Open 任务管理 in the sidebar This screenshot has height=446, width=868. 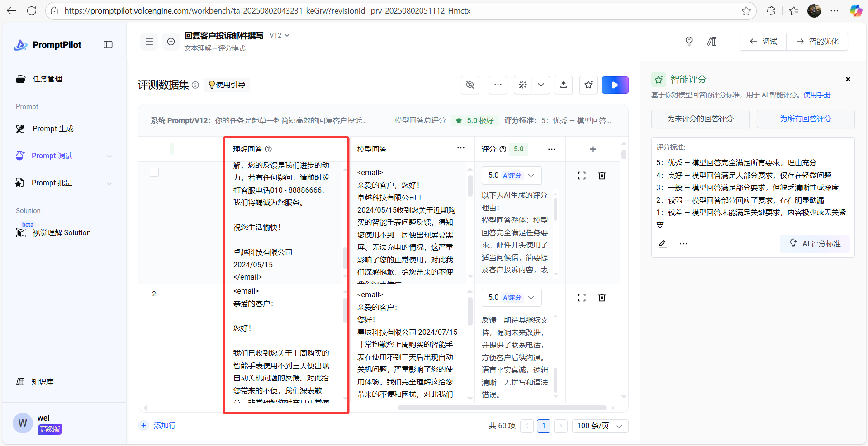click(47, 79)
